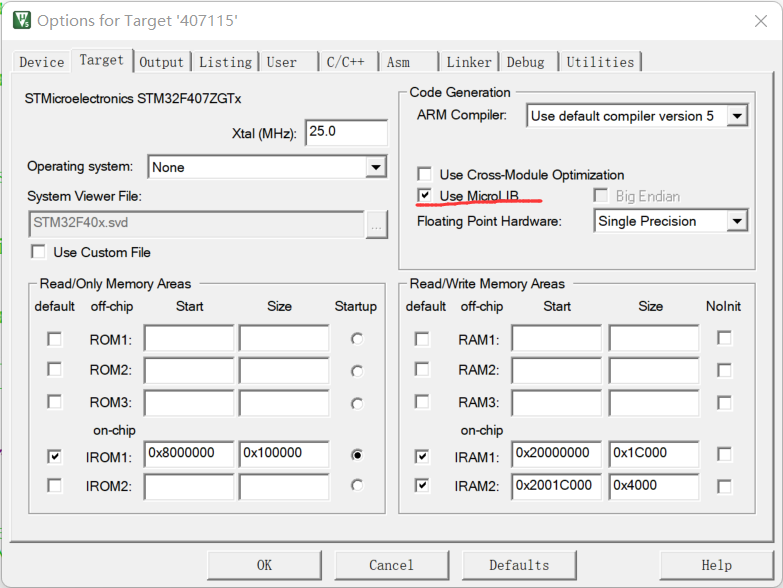Switch to the Output tab
The height and width of the screenshot is (588, 783).
click(x=161, y=62)
